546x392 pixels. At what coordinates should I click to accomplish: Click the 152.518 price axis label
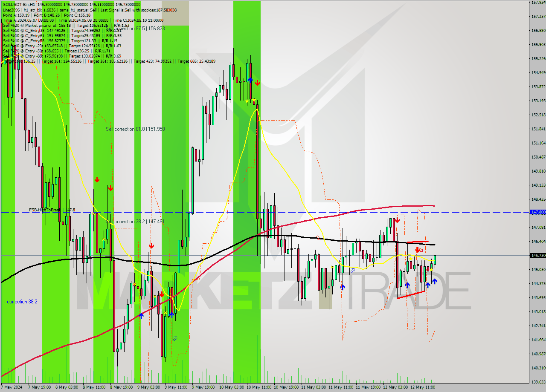[x=539, y=115]
